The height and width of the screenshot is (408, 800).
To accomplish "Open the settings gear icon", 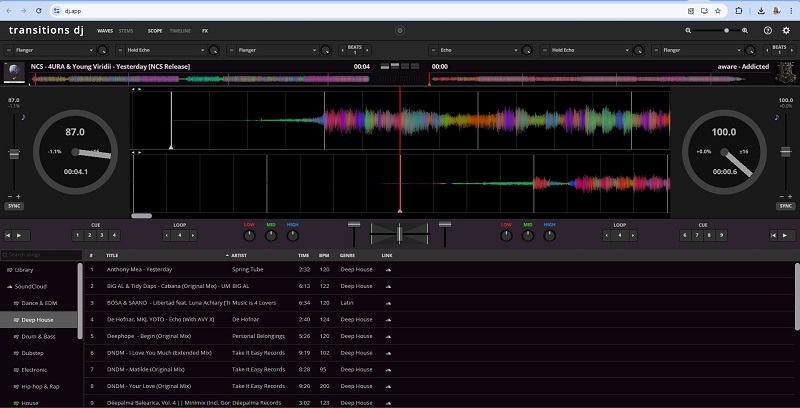I will click(x=786, y=31).
